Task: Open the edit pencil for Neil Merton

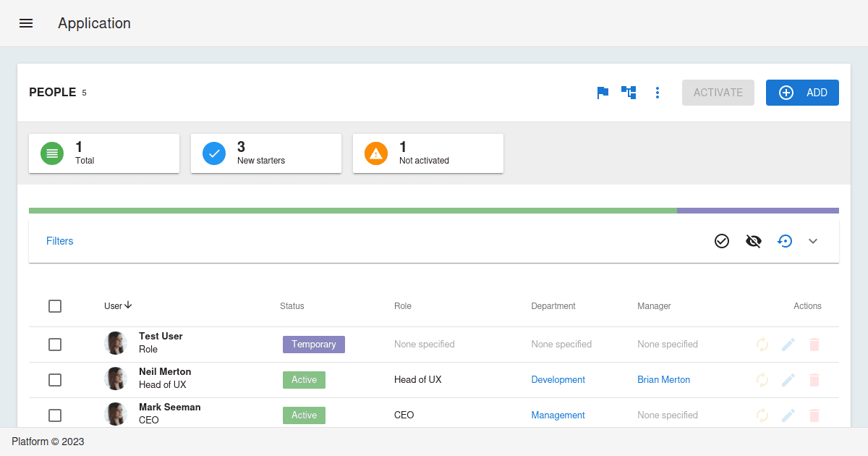Action: pyautogui.click(x=788, y=379)
